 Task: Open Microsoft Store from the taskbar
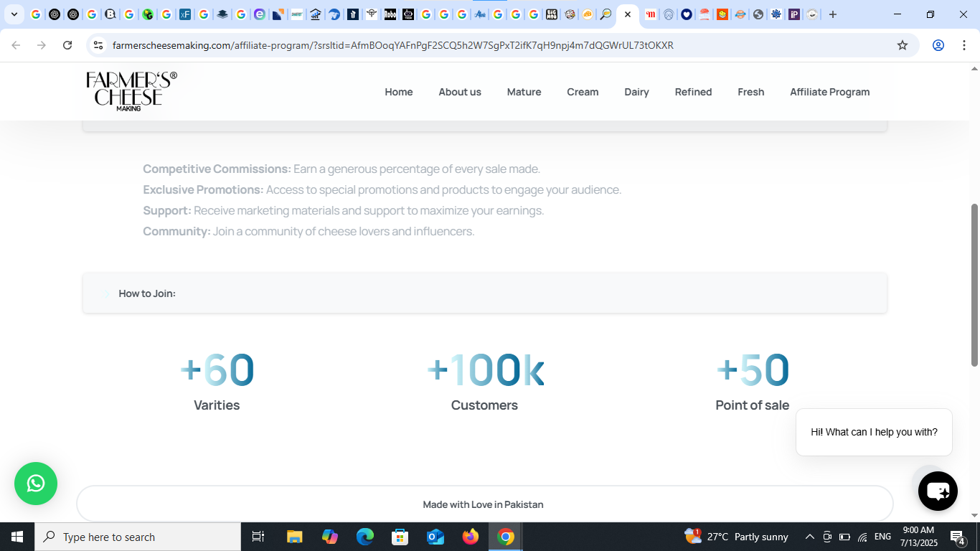[x=400, y=537]
